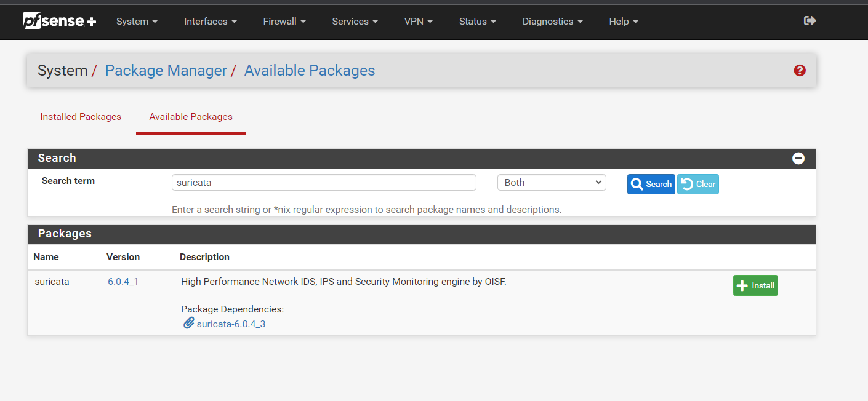Open the Status menu
The height and width of the screenshot is (401, 868).
(x=477, y=21)
